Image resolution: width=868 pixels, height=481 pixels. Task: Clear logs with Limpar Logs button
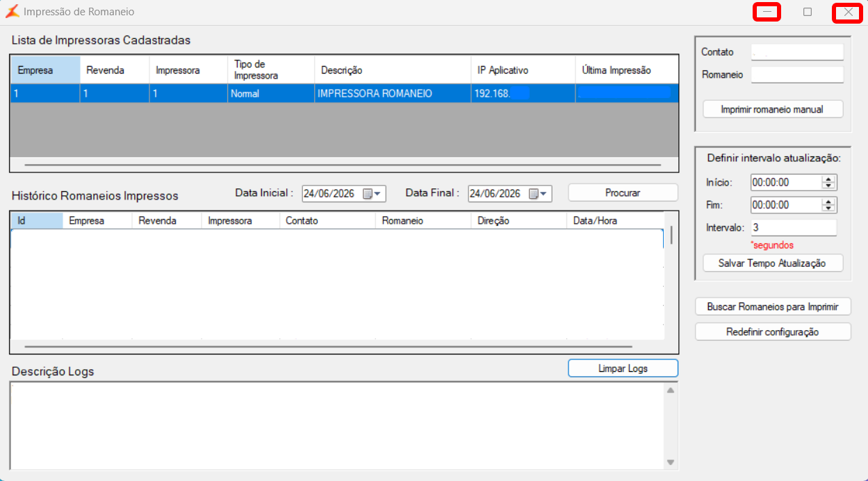click(623, 368)
